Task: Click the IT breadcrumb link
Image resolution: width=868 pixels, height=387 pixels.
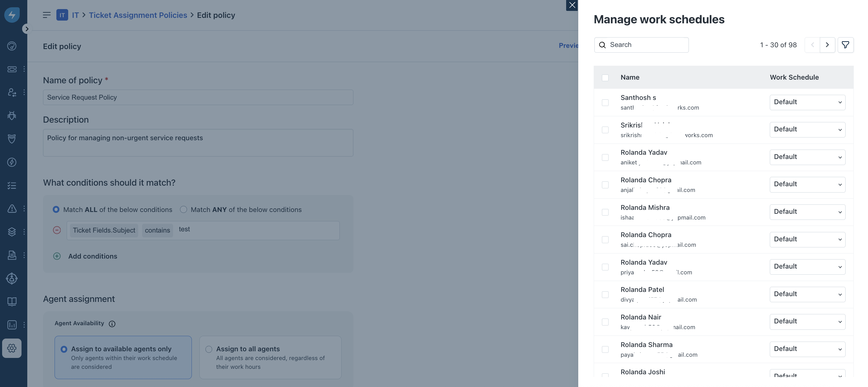Action: click(x=75, y=15)
